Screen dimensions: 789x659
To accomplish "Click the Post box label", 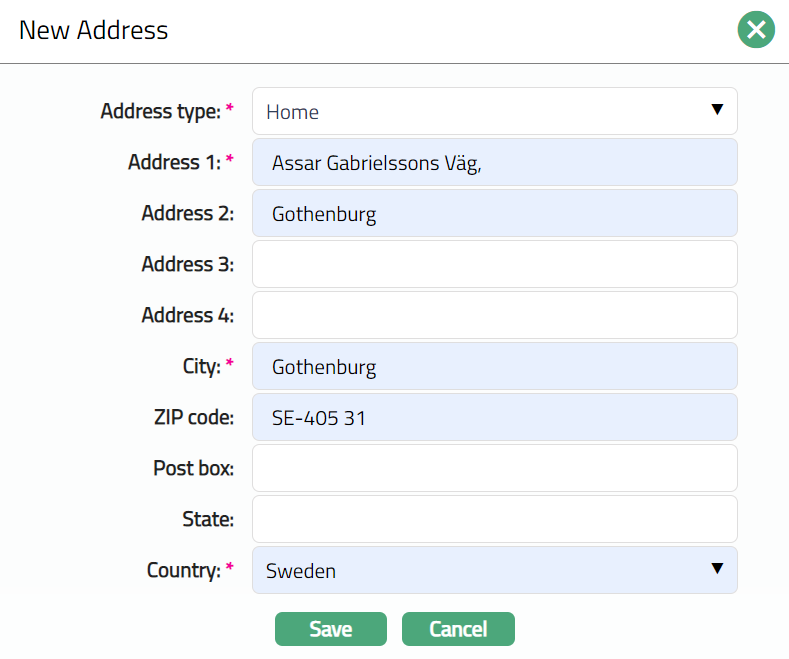I will point(193,468).
